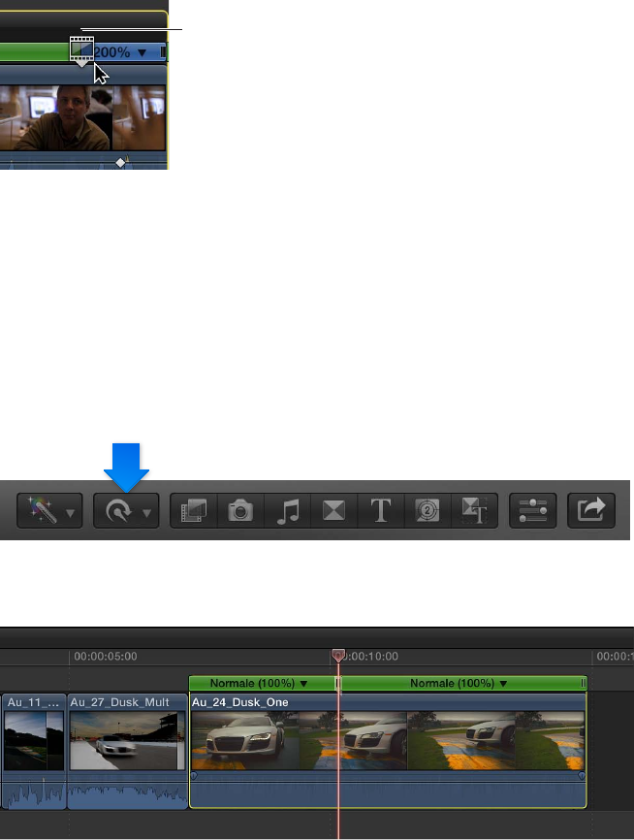Open the Photos browser camera icon

(x=240, y=510)
